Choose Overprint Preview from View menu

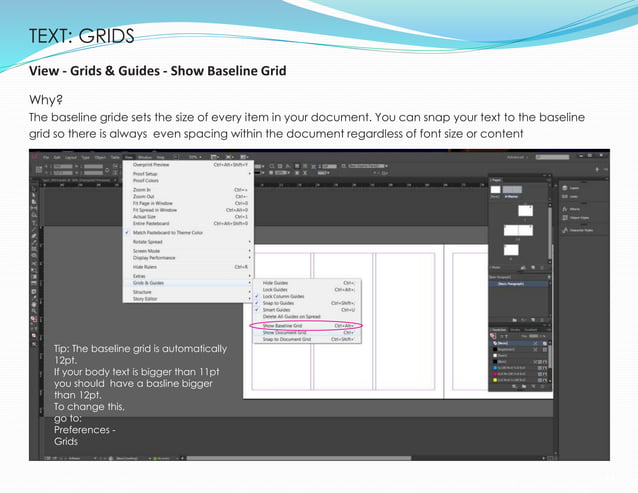click(188, 165)
